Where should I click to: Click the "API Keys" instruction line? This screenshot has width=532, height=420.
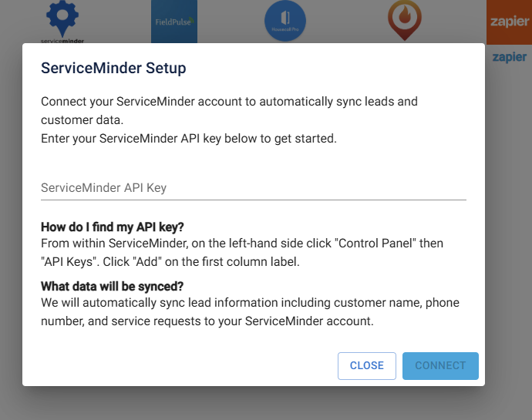coord(170,261)
